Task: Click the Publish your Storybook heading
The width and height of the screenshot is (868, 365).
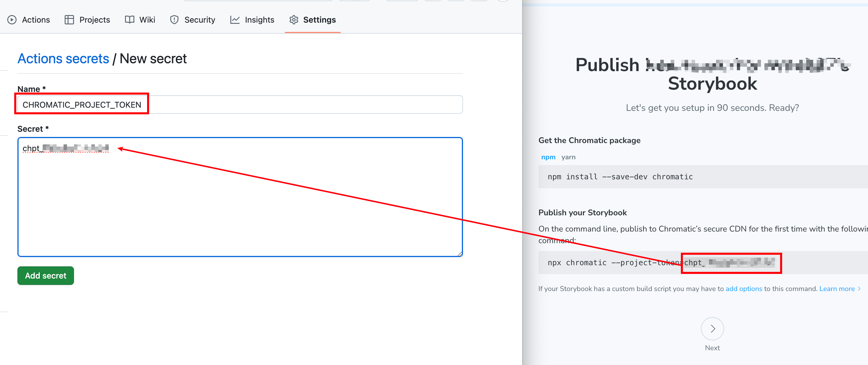Action: (x=583, y=213)
